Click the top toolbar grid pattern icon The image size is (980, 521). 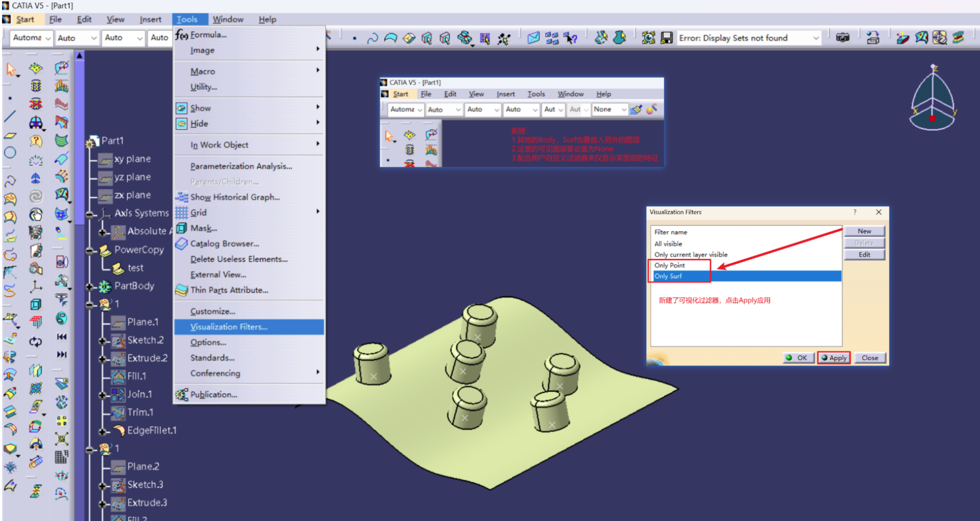[x=484, y=38]
